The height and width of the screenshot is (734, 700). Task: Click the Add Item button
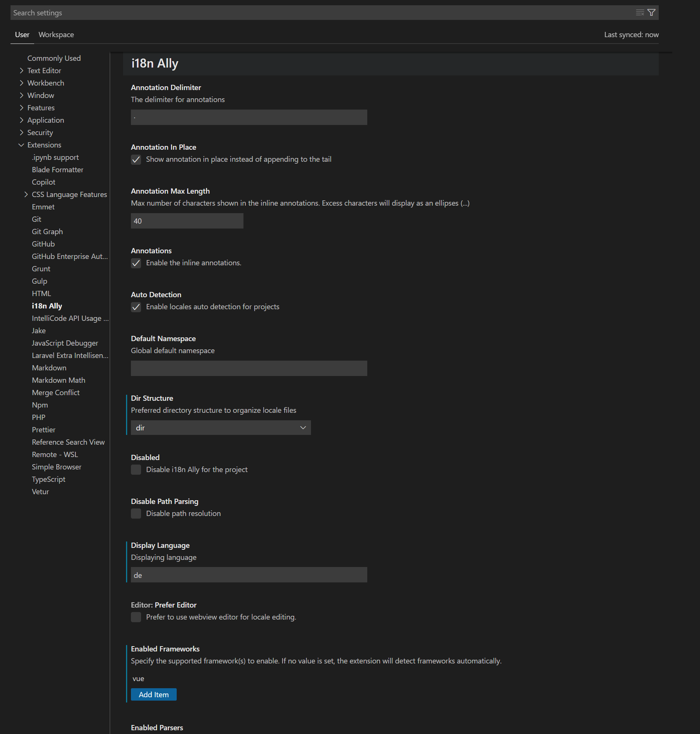(x=153, y=695)
